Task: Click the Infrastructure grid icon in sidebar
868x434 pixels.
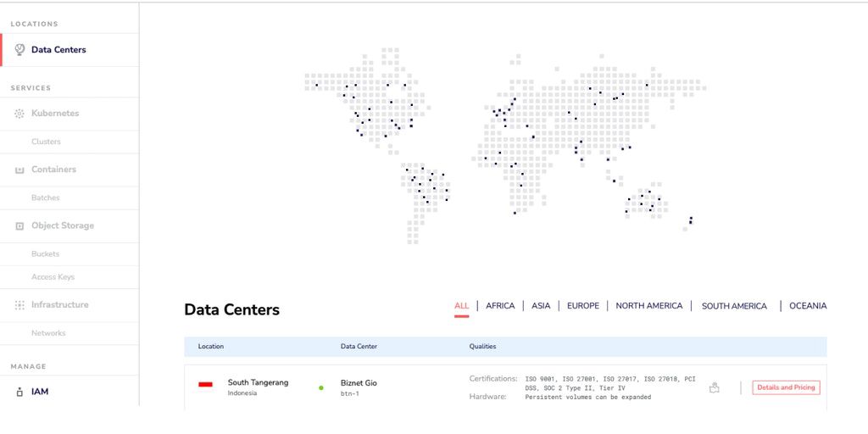Action: (19, 305)
